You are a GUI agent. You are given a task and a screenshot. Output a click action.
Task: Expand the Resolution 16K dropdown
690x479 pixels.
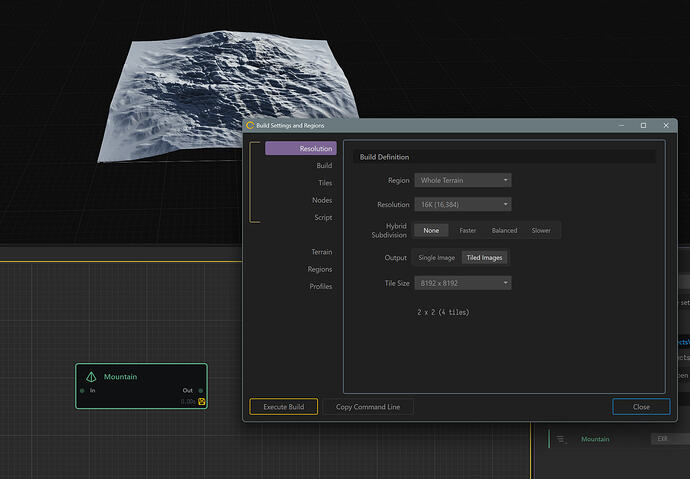pos(464,204)
